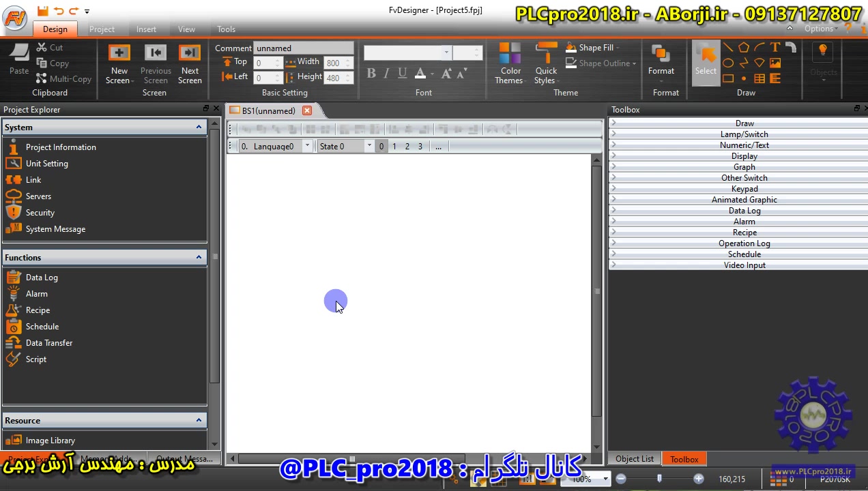
Task: Toggle Bold text formatting
Action: tap(371, 74)
